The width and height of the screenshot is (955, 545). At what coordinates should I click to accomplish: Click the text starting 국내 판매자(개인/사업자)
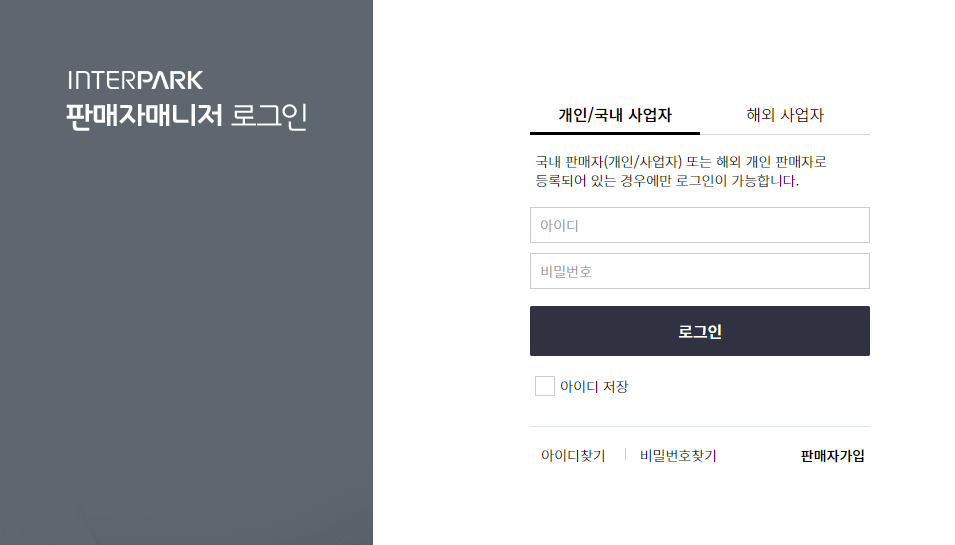point(680,171)
